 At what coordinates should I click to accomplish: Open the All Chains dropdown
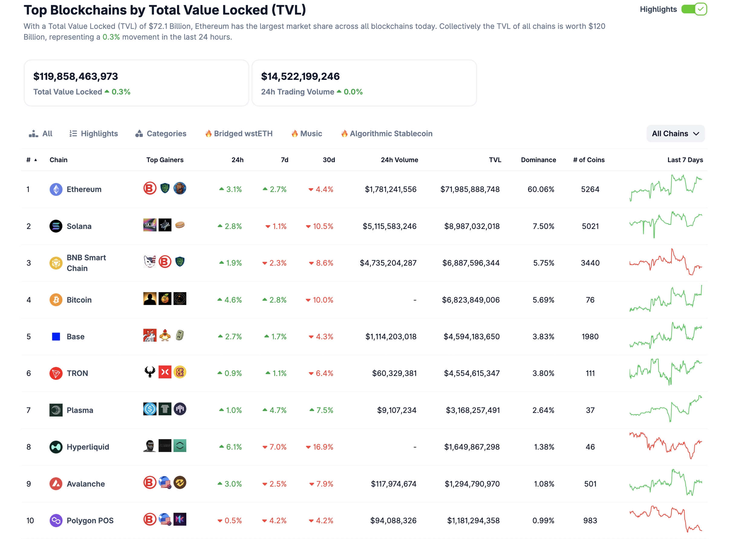pos(675,134)
